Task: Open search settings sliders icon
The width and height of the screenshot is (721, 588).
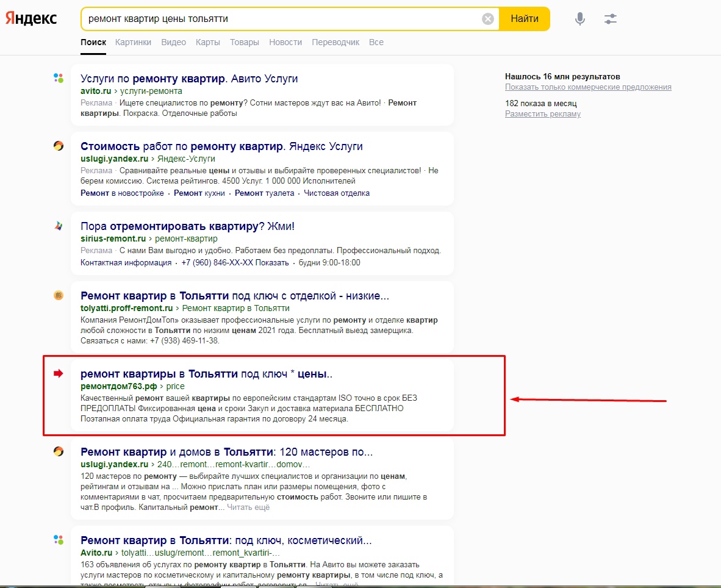Action: click(611, 19)
